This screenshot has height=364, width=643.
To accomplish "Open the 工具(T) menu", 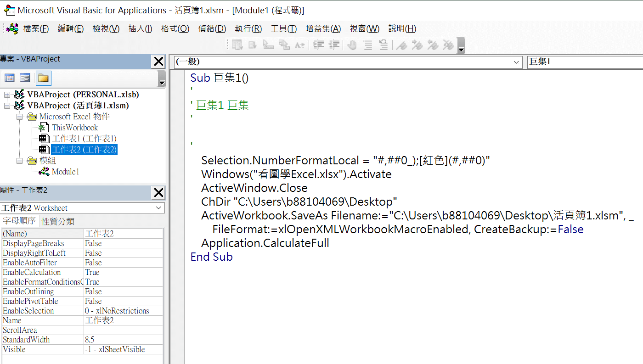I will point(283,28).
